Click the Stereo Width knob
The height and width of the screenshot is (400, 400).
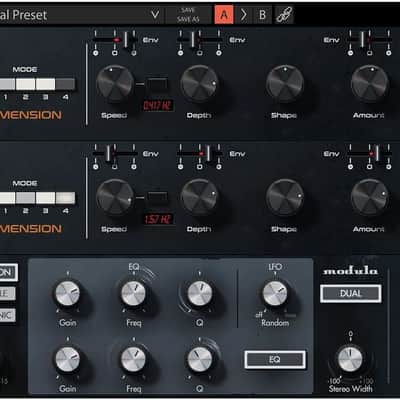coord(350,359)
